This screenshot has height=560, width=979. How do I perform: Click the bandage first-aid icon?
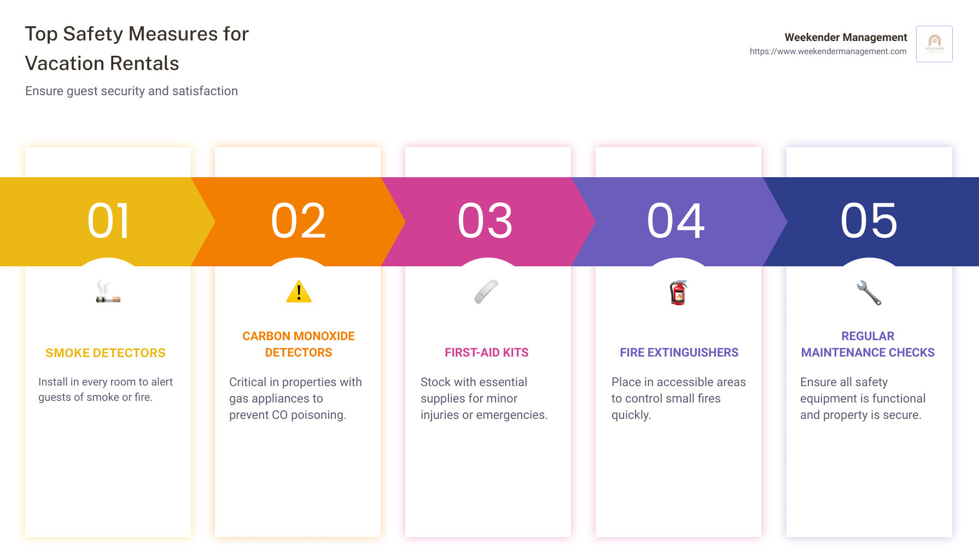point(486,292)
